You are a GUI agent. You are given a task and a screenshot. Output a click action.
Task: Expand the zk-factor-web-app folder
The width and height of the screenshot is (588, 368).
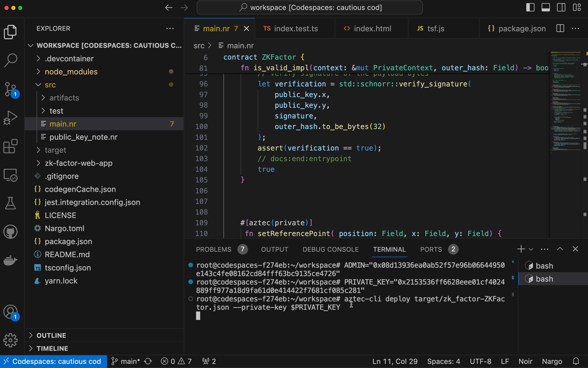(x=38, y=163)
